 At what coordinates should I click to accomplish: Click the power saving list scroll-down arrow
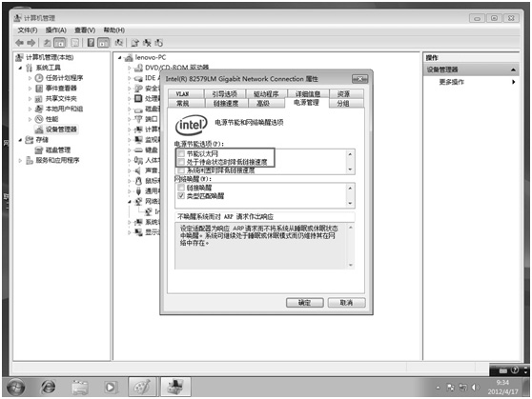pyautogui.click(x=350, y=170)
